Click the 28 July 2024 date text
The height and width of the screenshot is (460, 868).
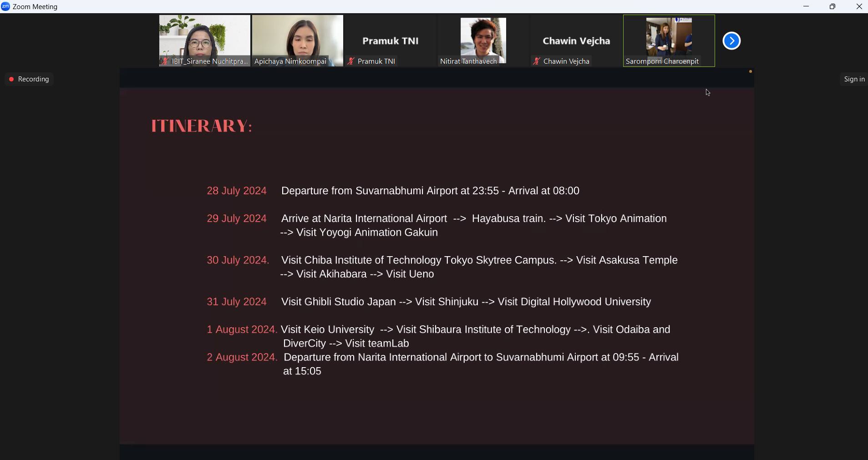(237, 191)
